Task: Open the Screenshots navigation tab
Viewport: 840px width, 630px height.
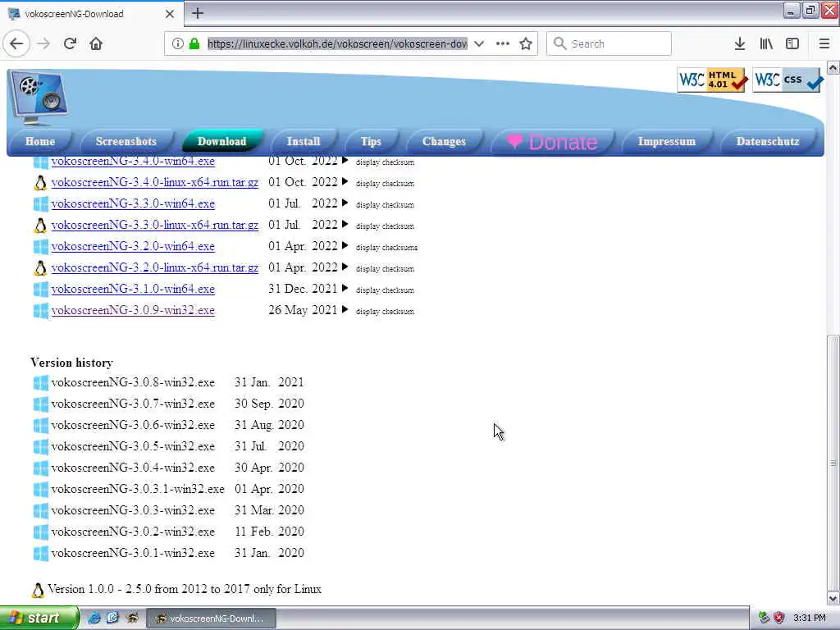Action: click(126, 141)
